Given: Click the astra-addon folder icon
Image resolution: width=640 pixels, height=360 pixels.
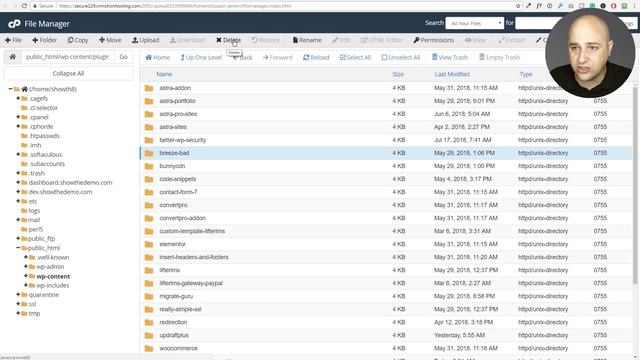Looking at the screenshot, I should 149,88.
